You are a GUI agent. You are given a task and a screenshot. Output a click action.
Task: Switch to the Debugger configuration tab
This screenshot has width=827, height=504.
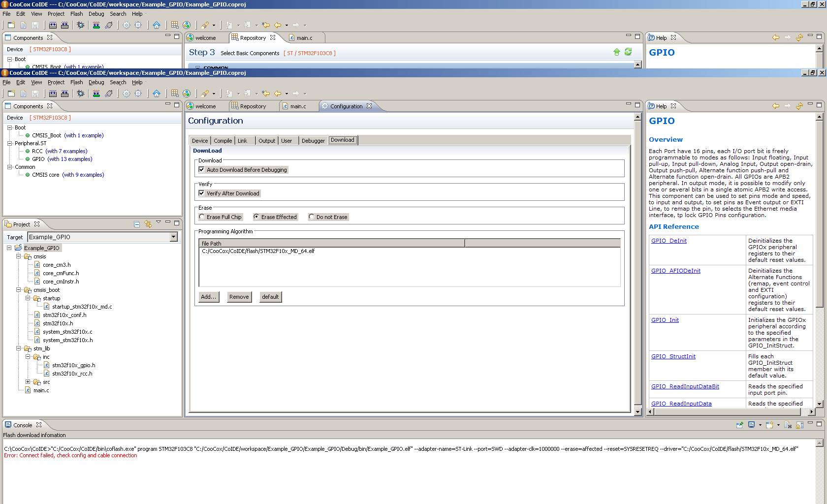tap(313, 141)
